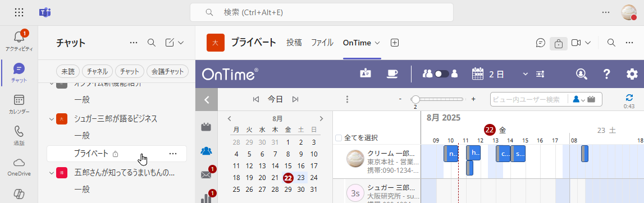Collapse シュガー三郎が語るビジネス team
The image size is (644, 203).
pos(51,119)
